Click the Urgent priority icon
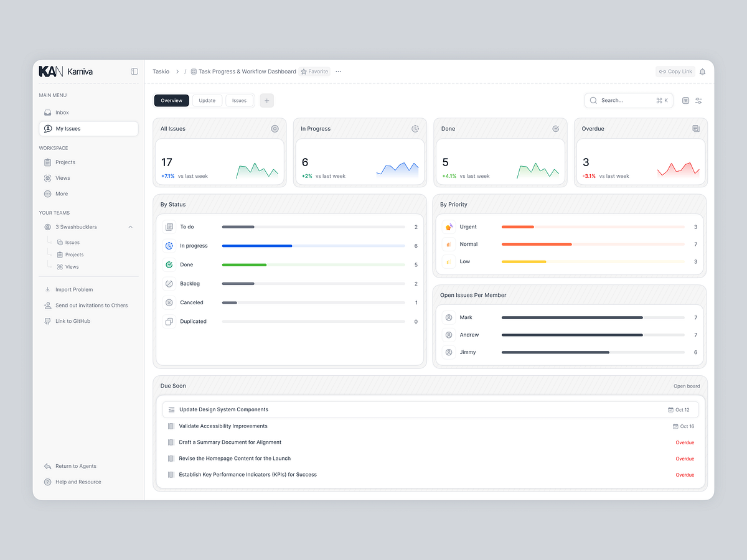747x560 pixels. pyautogui.click(x=448, y=227)
